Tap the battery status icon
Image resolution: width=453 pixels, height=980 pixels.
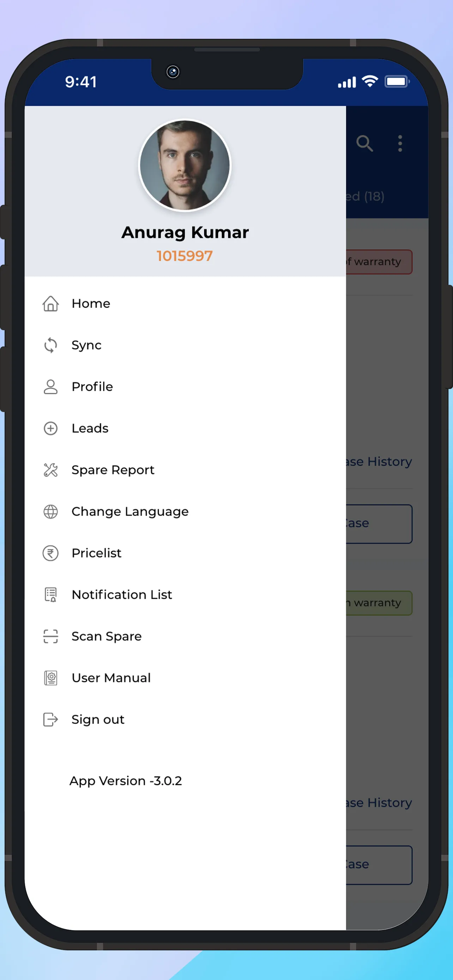click(397, 81)
